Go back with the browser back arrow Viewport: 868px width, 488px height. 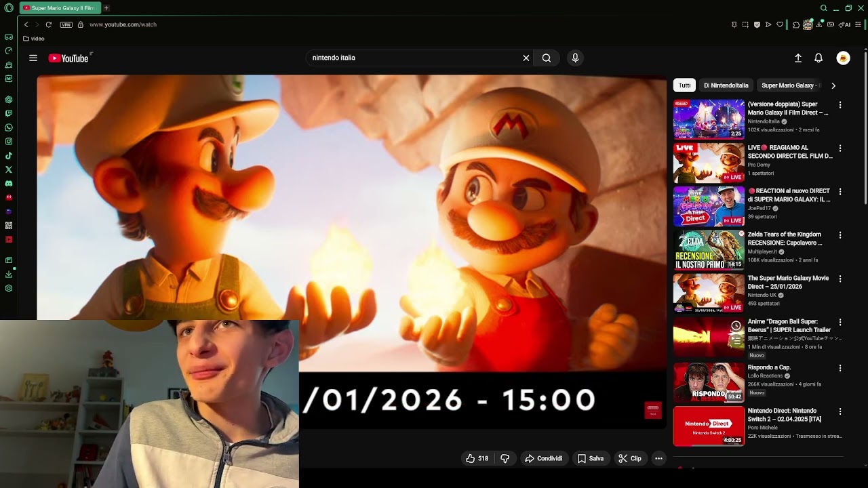[x=26, y=24]
